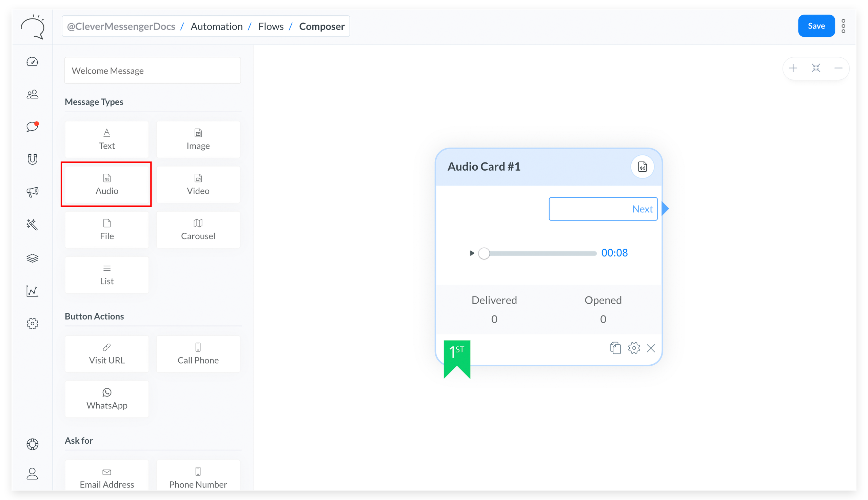Navigate to Flows breadcrumb link
Viewport: 868px width, 500px height.
[271, 26]
